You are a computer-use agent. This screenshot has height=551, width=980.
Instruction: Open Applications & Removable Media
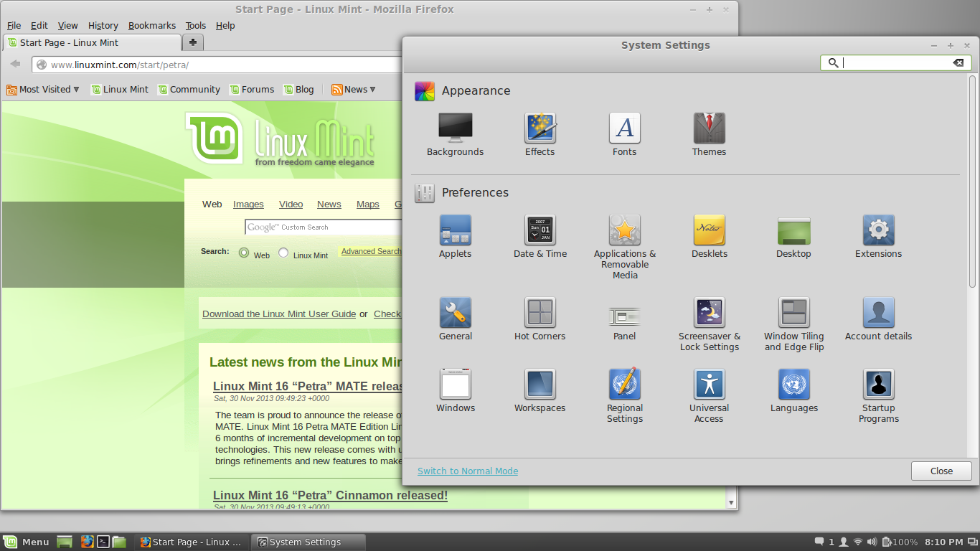[624, 247]
